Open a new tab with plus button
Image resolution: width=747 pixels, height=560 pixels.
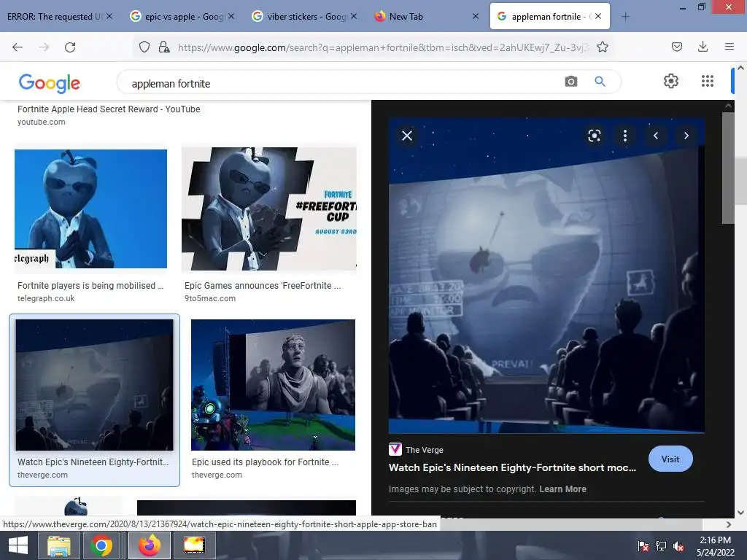625,17
